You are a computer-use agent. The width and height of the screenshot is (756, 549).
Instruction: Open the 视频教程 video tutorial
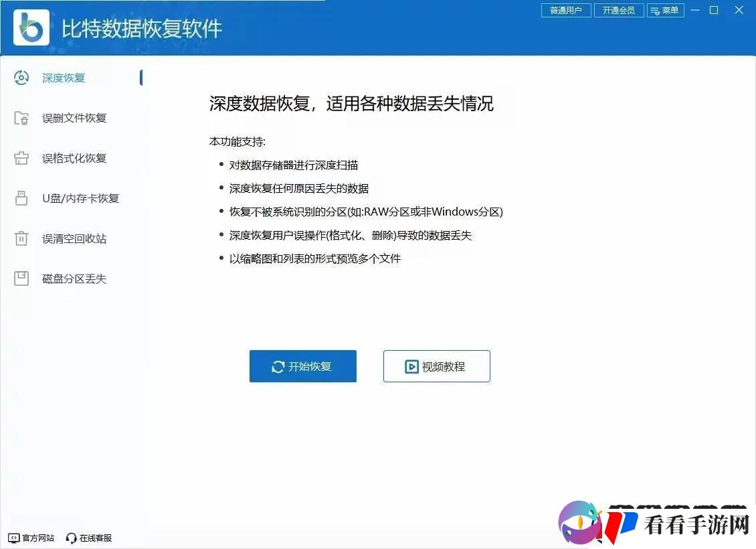[x=437, y=366]
